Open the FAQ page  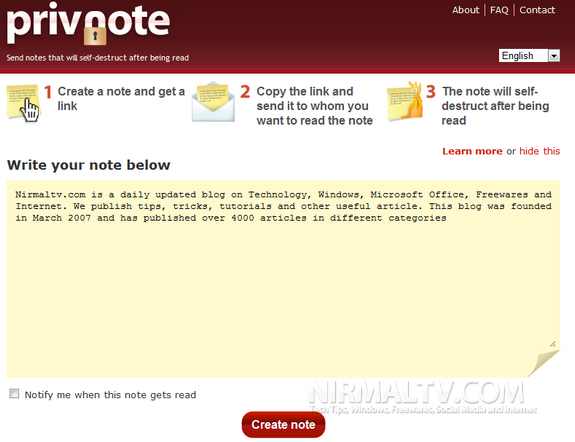point(499,10)
